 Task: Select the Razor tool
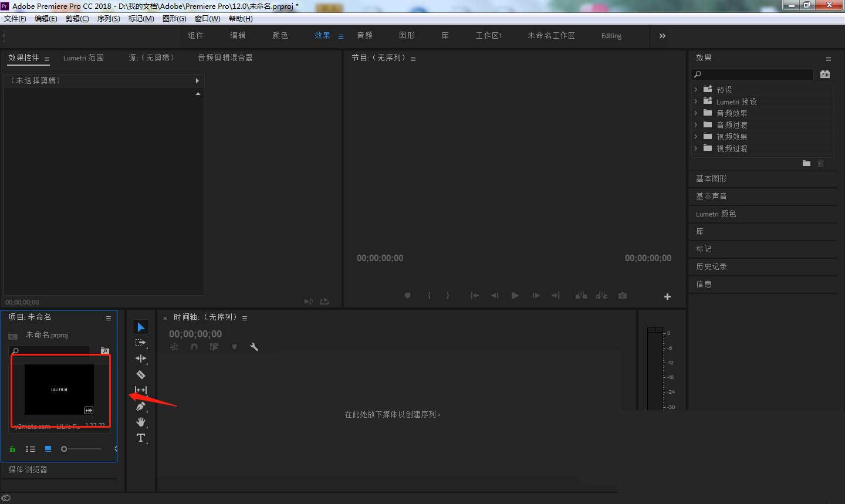pos(141,374)
